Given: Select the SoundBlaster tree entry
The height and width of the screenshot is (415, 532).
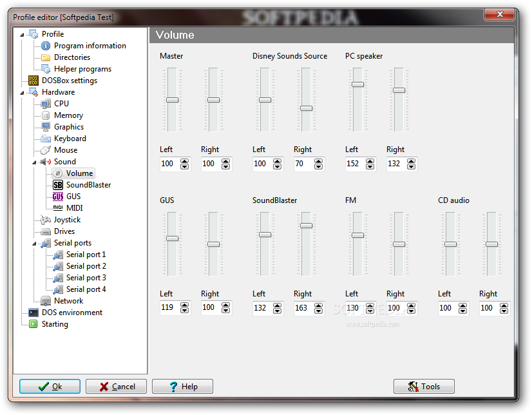Looking at the screenshot, I should point(88,185).
